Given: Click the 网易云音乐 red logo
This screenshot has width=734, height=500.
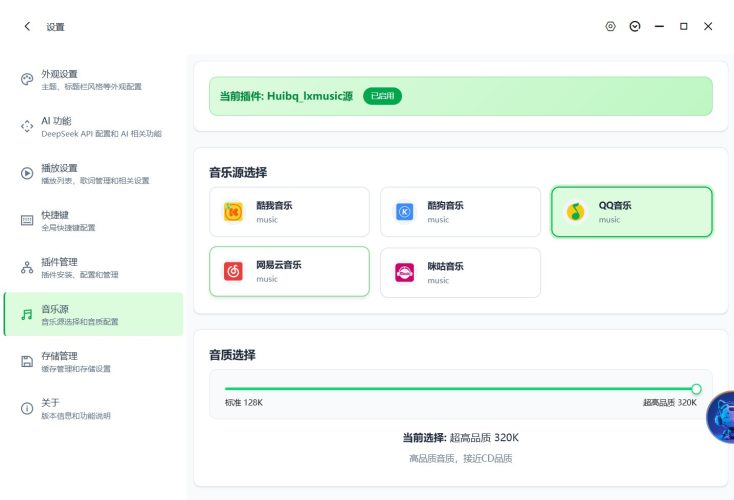Looking at the screenshot, I should click(233, 271).
